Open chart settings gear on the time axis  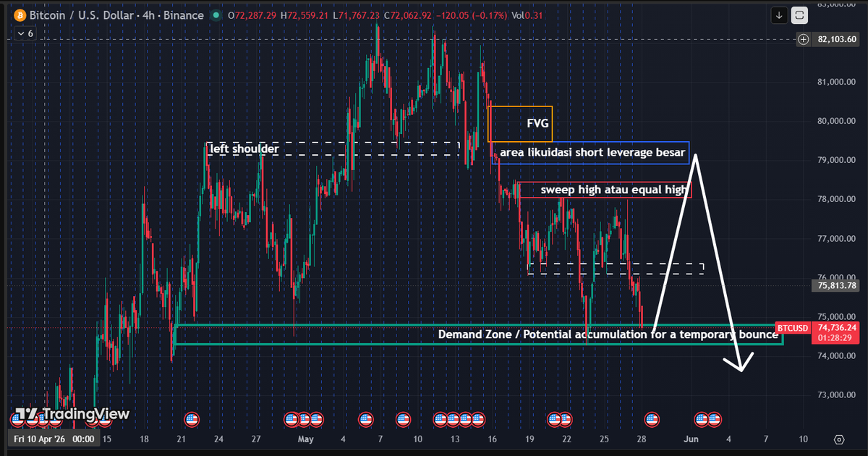839,439
